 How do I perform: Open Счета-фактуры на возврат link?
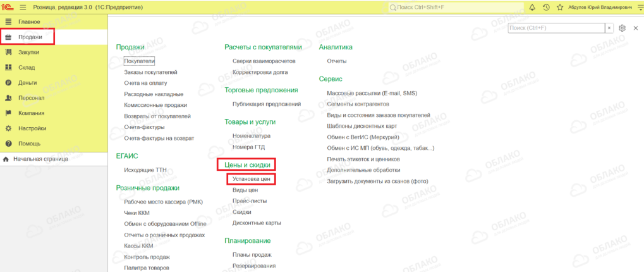(x=159, y=139)
